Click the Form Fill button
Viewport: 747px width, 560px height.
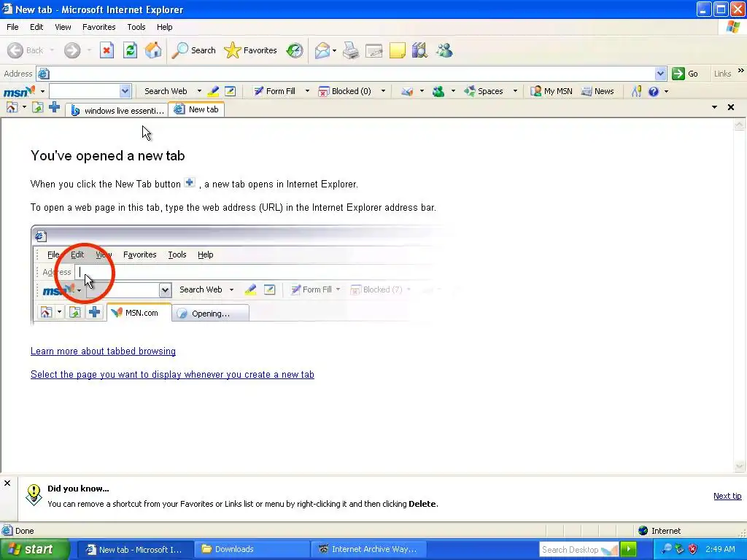click(x=274, y=91)
